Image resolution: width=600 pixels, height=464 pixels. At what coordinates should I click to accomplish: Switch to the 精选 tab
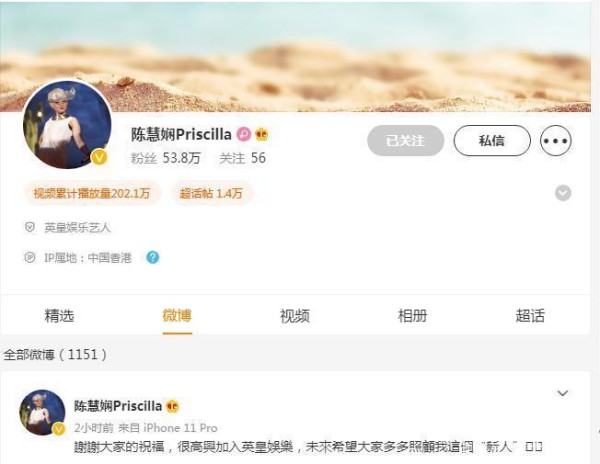(59, 316)
